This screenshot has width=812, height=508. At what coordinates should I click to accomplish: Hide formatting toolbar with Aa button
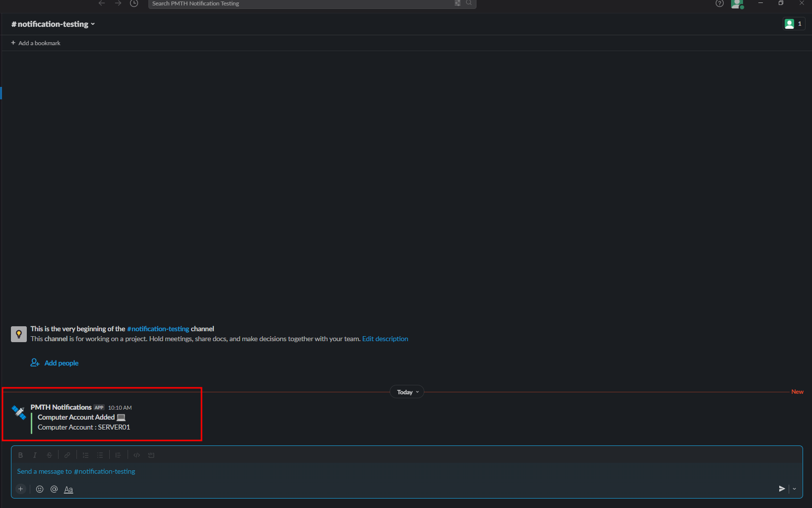pyautogui.click(x=68, y=490)
